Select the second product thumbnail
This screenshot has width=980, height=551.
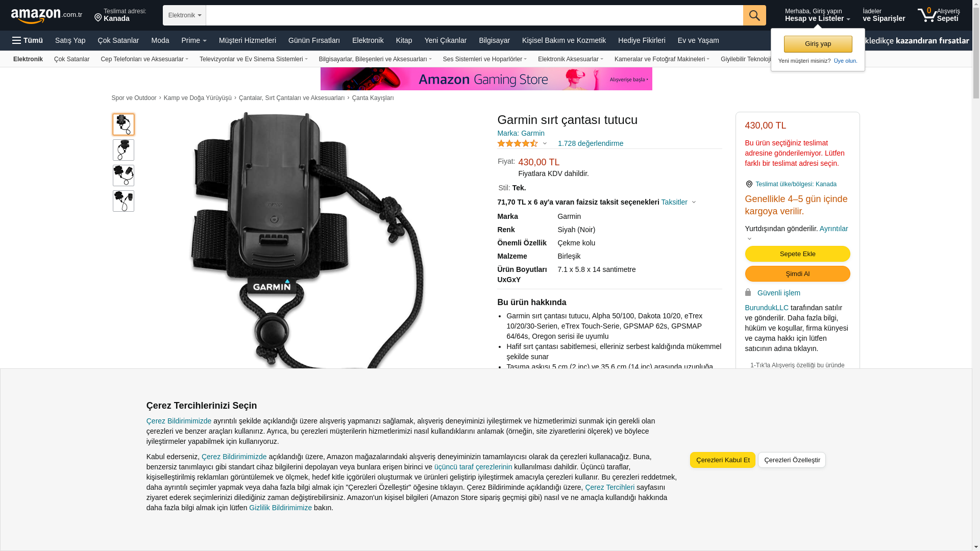point(124,150)
